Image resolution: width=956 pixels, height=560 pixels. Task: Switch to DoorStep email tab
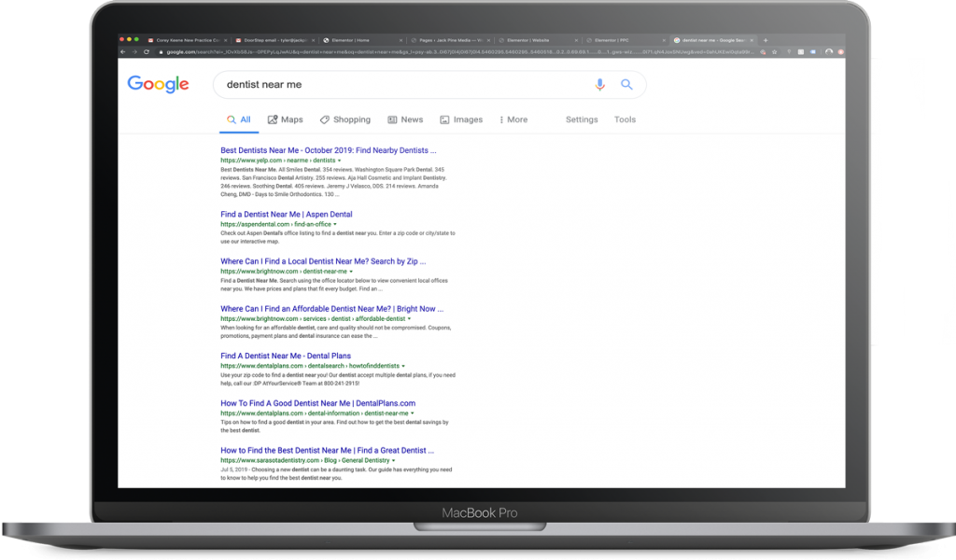(x=274, y=40)
